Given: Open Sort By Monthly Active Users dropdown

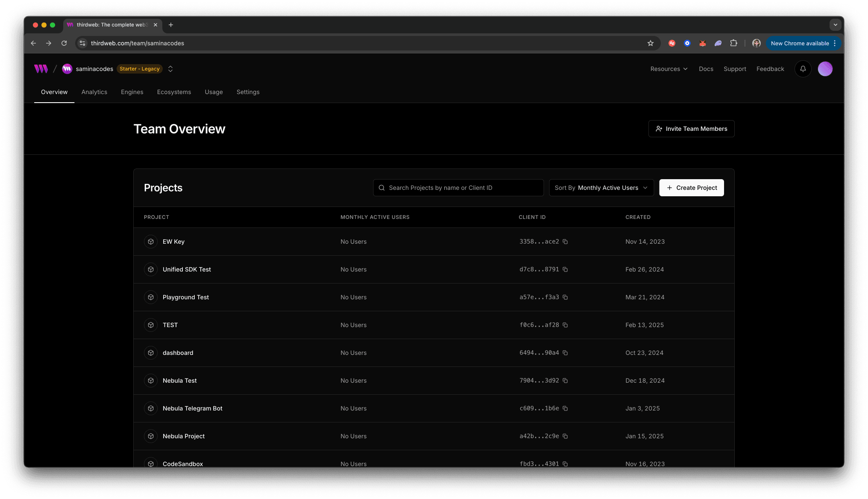Looking at the screenshot, I should click(601, 188).
